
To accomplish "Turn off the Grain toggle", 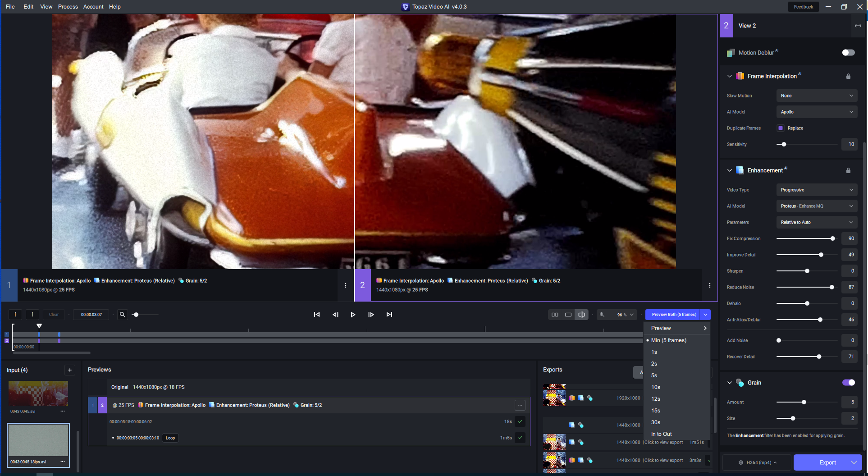I will (x=848, y=383).
